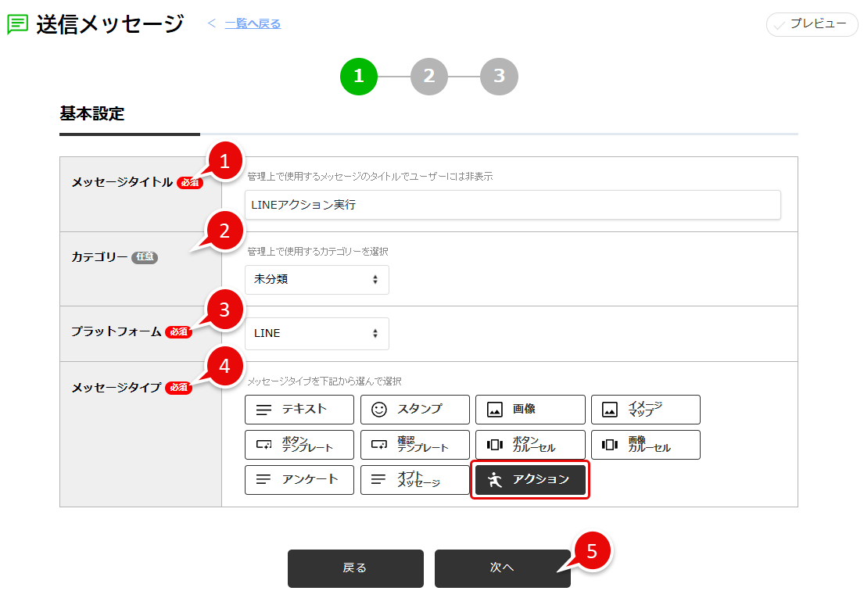Select the 画像カルーセル message type
This screenshot has width=864, height=616.
tap(646, 444)
